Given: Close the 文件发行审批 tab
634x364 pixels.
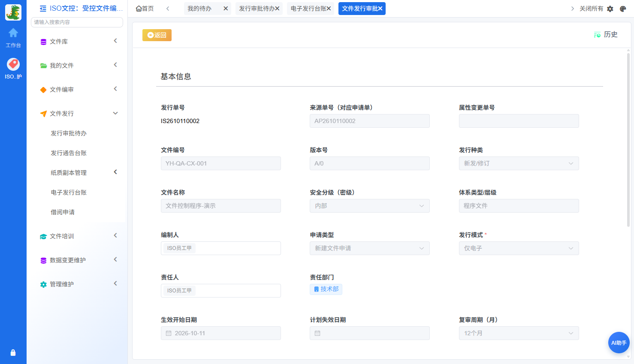Looking at the screenshot, I should click(x=380, y=9).
